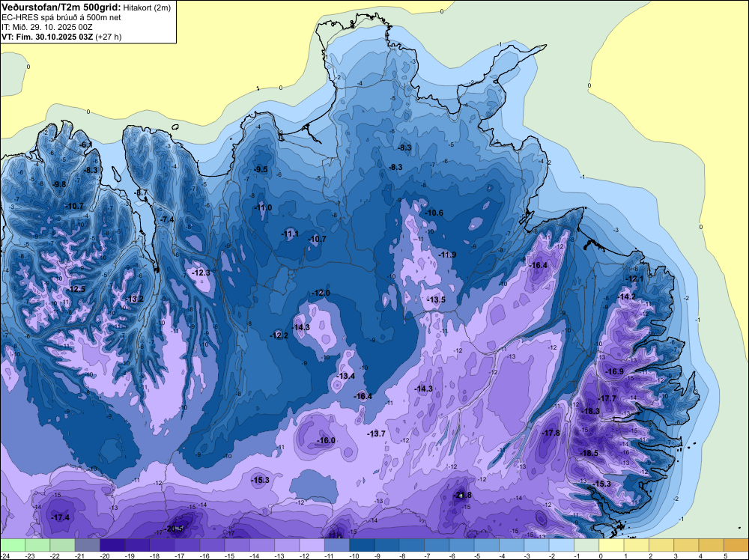Click the '-18.5' temperature value

589,453
